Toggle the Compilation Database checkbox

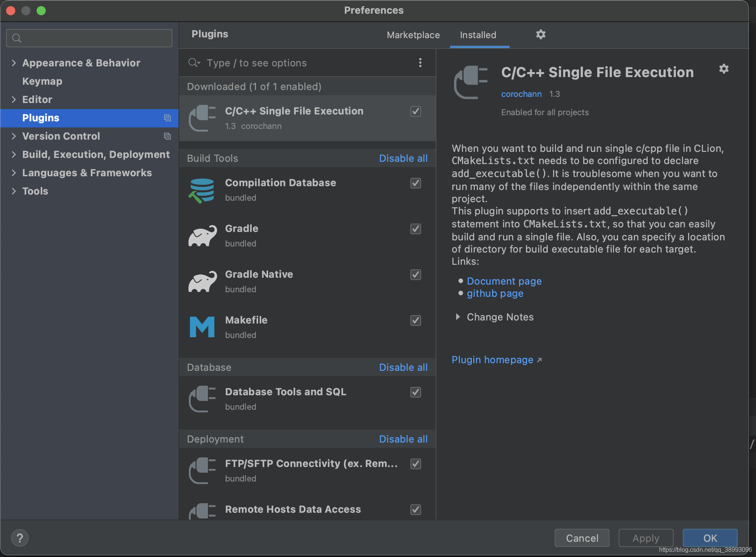tap(416, 183)
